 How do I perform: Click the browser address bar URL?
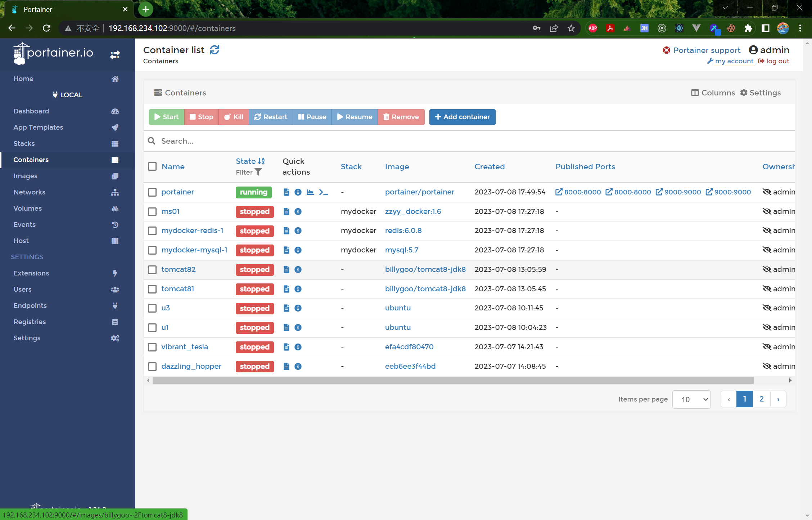[x=172, y=28]
